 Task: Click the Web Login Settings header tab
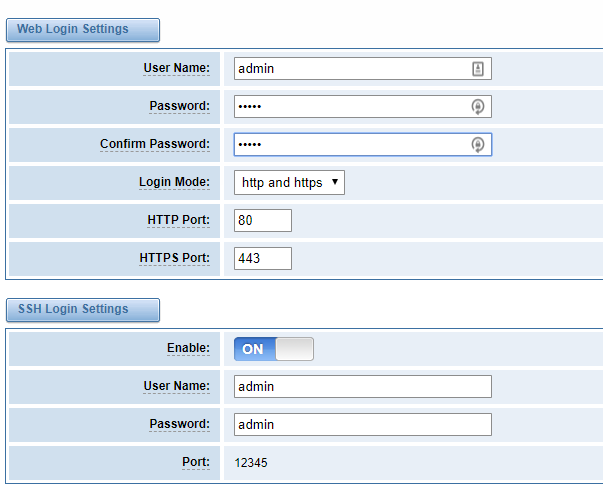[83, 30]
